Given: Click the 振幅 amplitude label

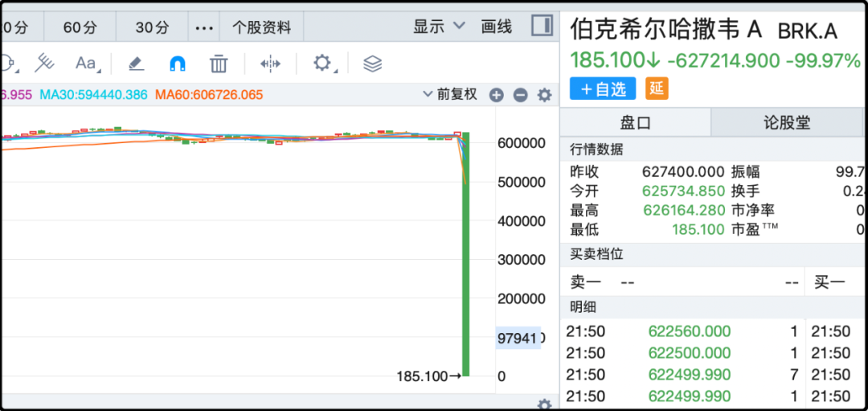Looking at the screenshot, I should [x=745, y=171].
